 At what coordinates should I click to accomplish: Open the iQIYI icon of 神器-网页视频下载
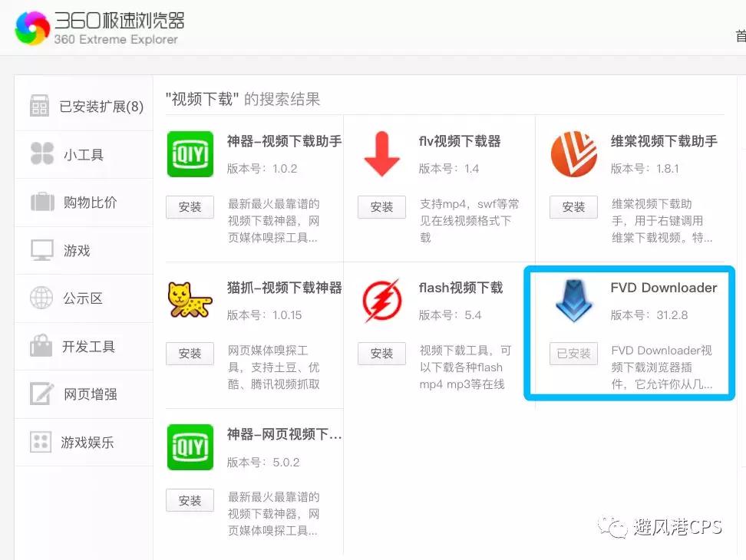tap(190, 447)
